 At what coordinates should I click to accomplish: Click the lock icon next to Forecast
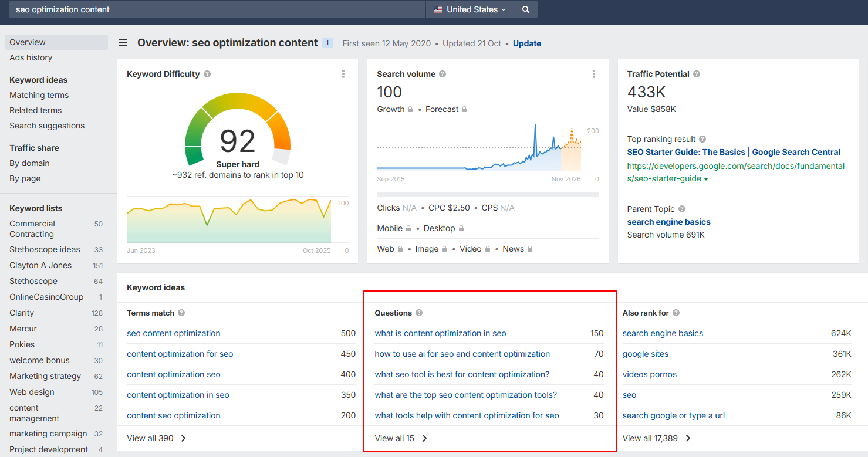(464, 109)
